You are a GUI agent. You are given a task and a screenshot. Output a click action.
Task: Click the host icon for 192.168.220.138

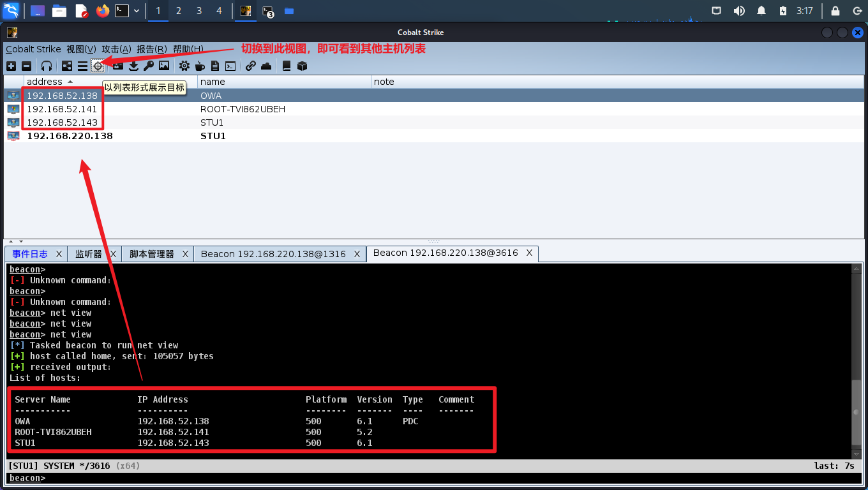coord(13,136)
